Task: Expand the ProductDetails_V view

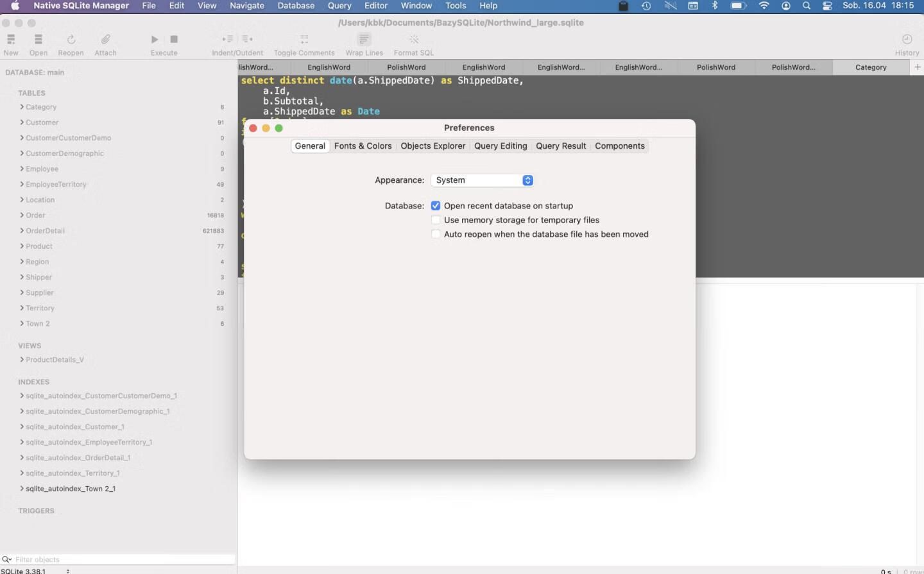Action: click(22, 360)
